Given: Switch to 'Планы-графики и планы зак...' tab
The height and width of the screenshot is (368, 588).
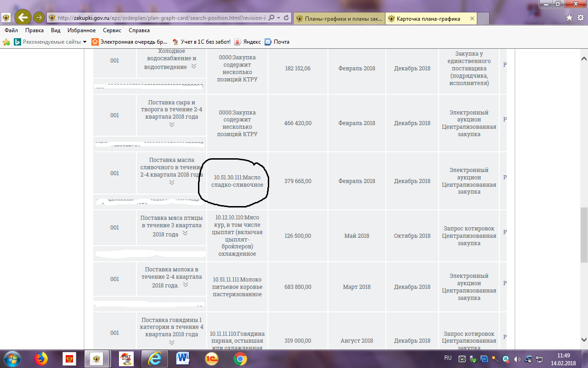Looking at the screenshot, I should tap(339, 18).
